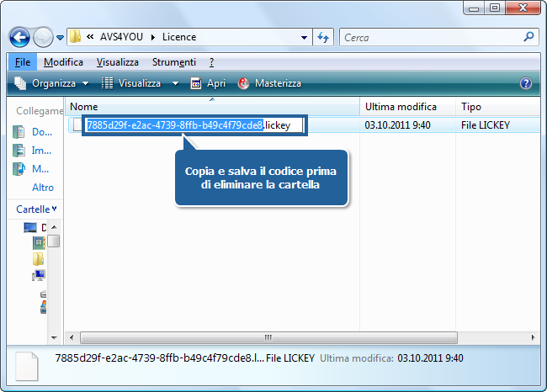Click the Altro link in sidebar

click(x=43, y=188)
